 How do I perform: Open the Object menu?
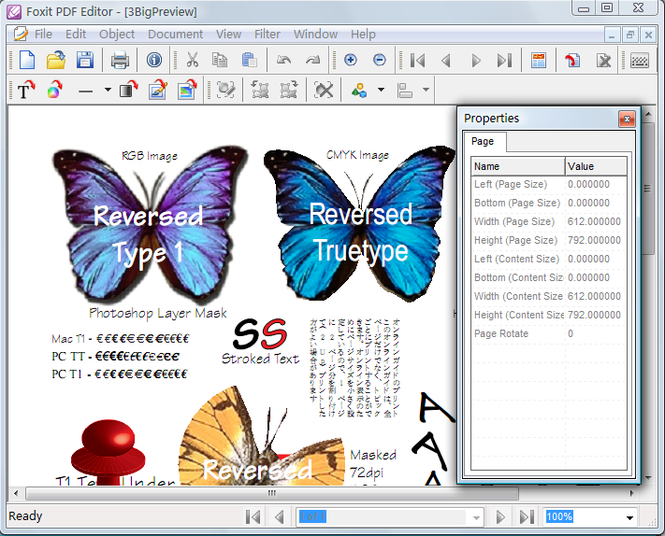(x=117, y=34)
